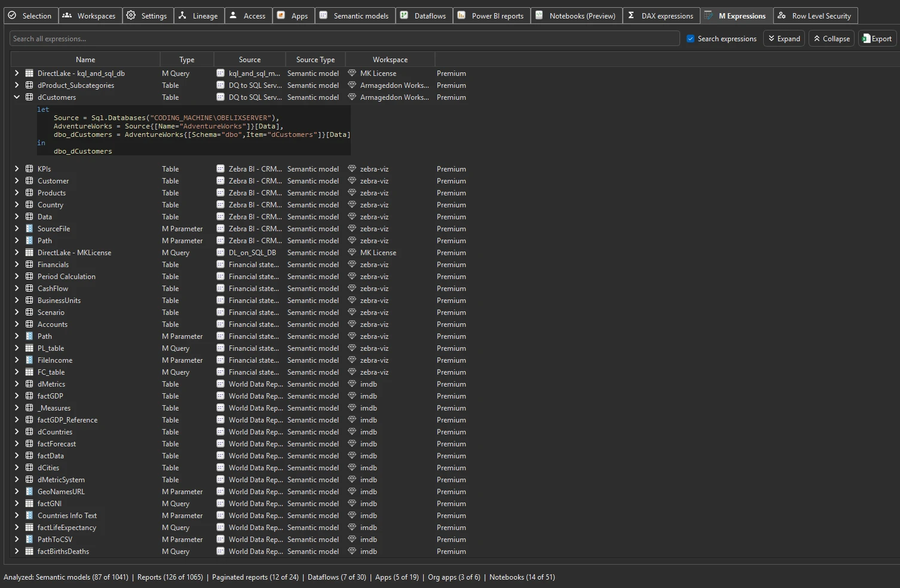Click the query icon beside FC_table
This screenshot has width=900, height=588.
pyautogui.click(x=29, y=372)
